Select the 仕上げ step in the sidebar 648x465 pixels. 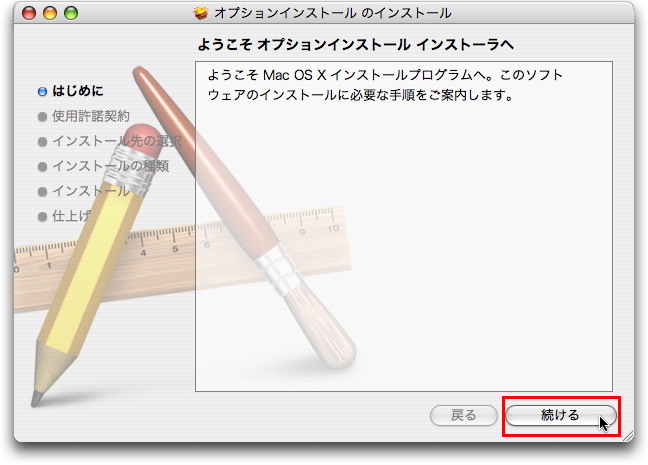click(71, 216)
